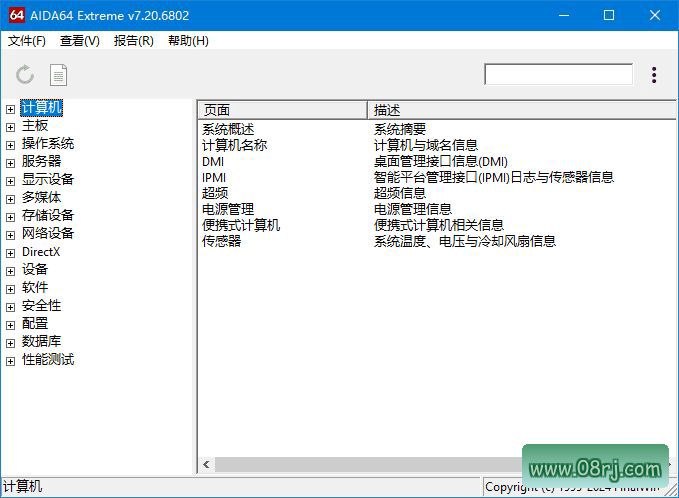The width and height of the screenshot is (679, 498).
Task: Open the 文件(F) menu
Action: click(x=26, y=41)
